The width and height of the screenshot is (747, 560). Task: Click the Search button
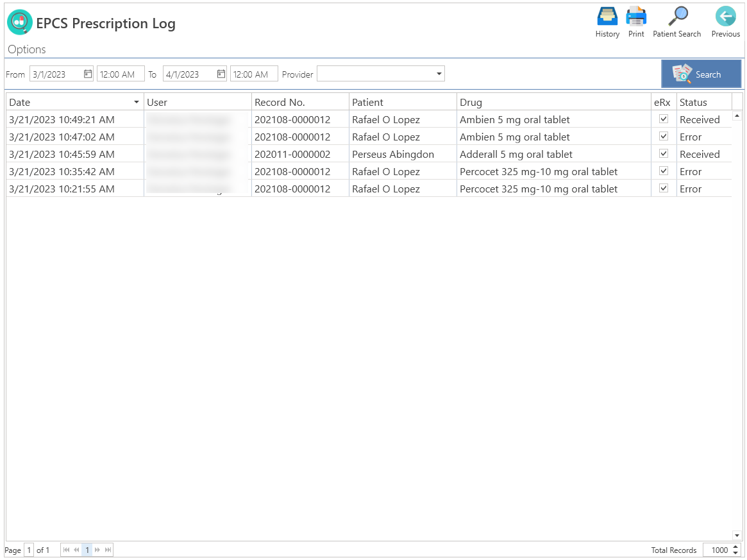tap(701, 74)
